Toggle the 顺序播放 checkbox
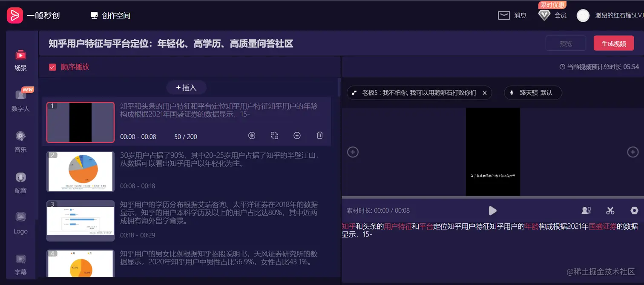 click(53, 67)
